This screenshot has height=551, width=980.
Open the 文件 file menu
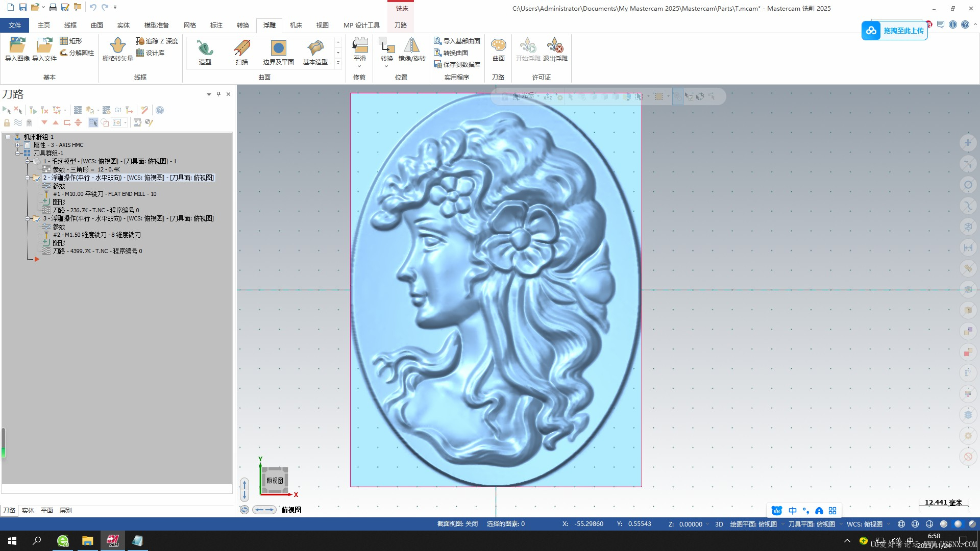[x=15, y=25]
